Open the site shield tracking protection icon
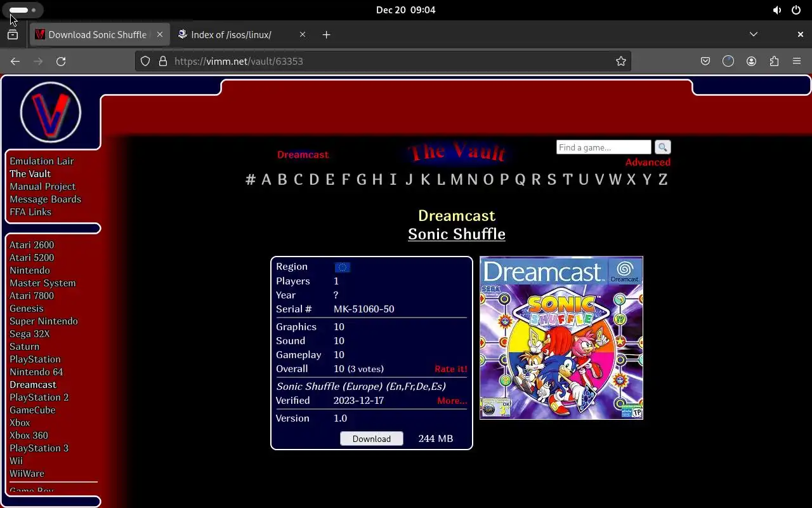This screenshot has height=508, width=812. coord(145,61)
